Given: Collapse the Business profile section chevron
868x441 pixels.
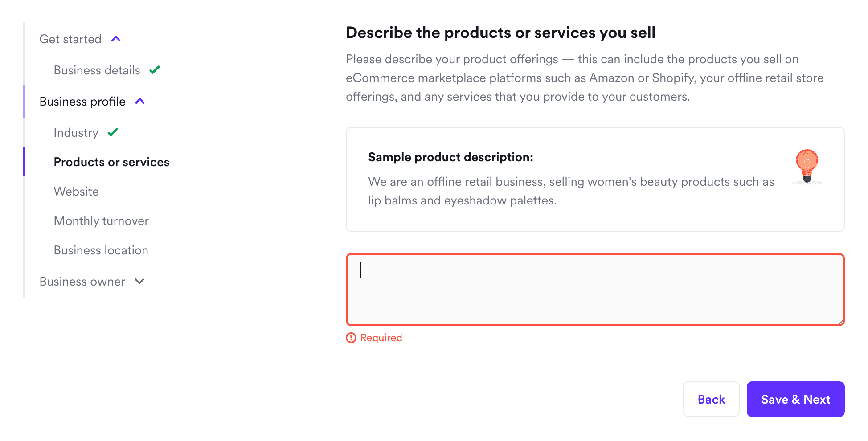Looking at the screenshot, I should [140, 102].
